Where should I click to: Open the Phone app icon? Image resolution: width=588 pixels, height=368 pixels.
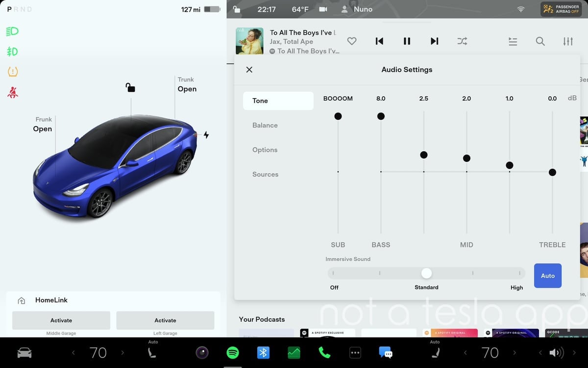pos(324,352)
